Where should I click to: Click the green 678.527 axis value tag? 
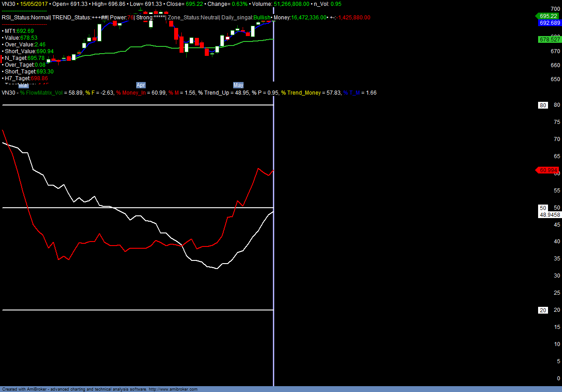point(549,40)
